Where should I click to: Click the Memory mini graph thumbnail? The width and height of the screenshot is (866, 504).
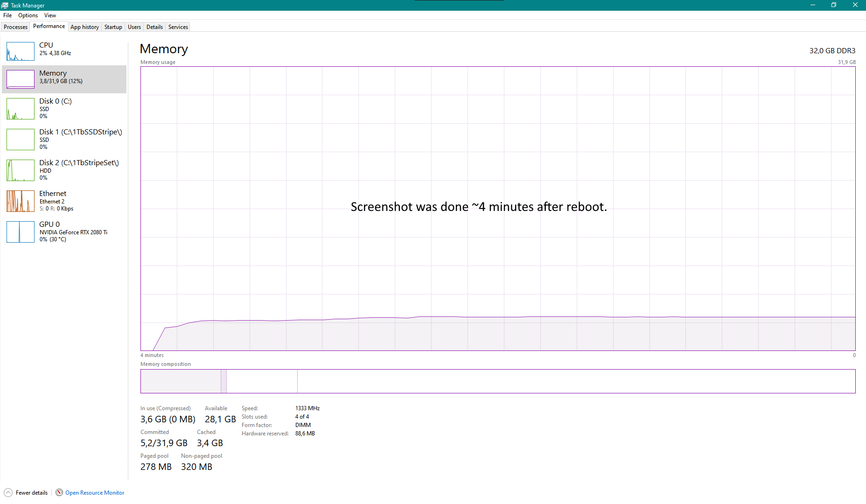(21, 79)
